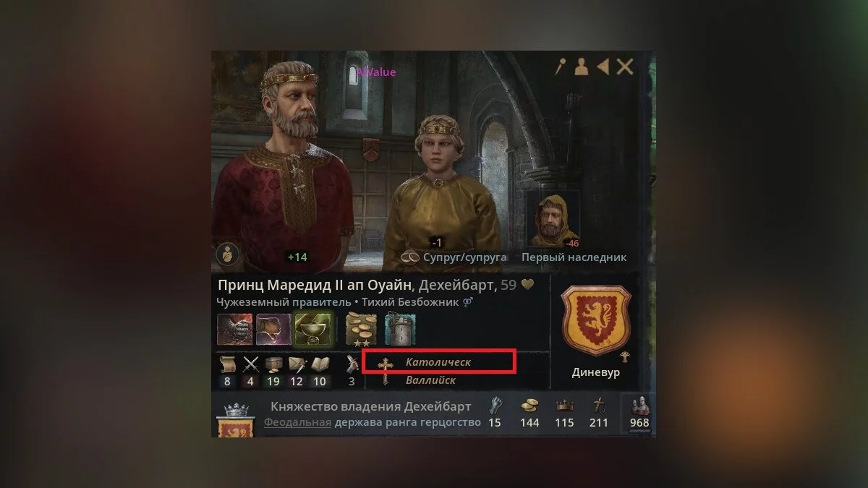The image size is (868, 488).
Task: Click the pin icon in the top bar
Action: 560,67
